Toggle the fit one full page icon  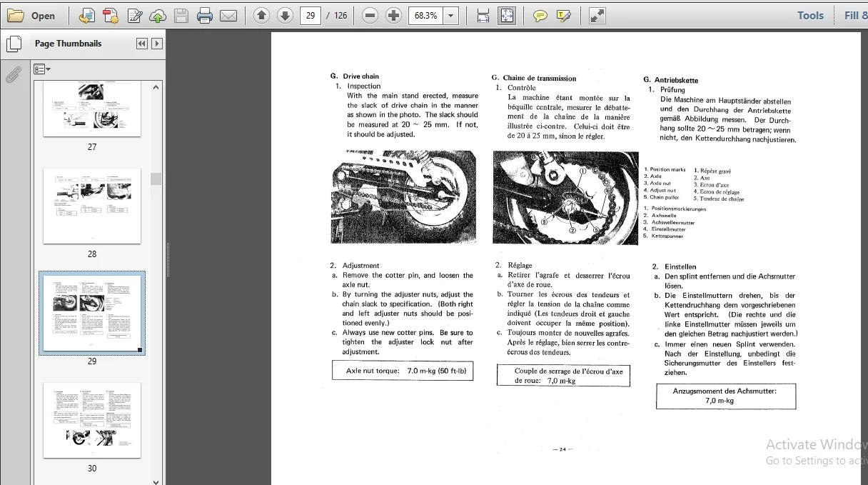(507, 15)
